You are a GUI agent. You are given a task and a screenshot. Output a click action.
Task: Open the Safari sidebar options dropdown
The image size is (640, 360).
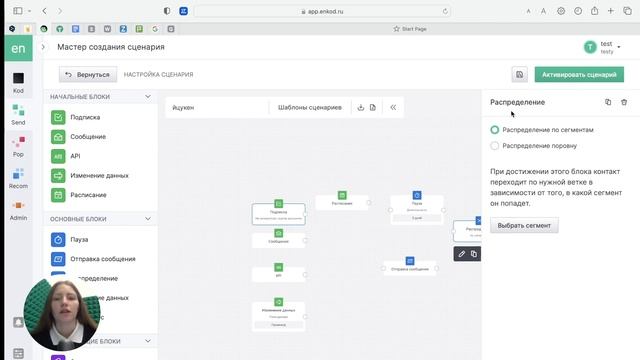[x=29, y=11]
